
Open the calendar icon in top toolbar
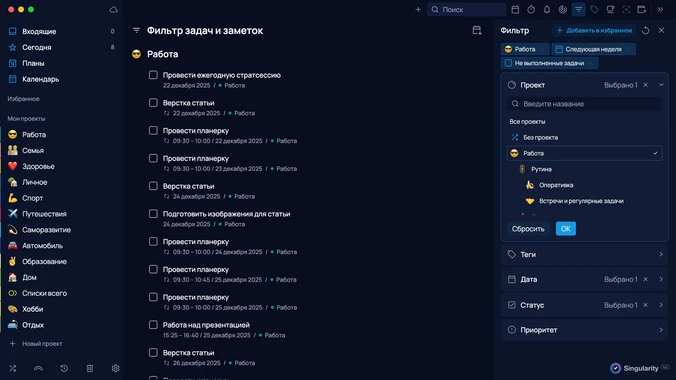click(x=515, y=9)
